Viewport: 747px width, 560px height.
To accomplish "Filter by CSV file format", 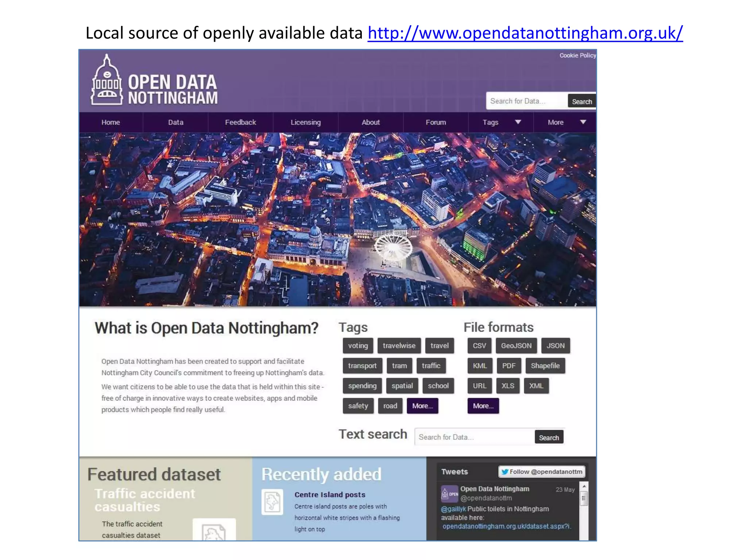I will 479,346.
